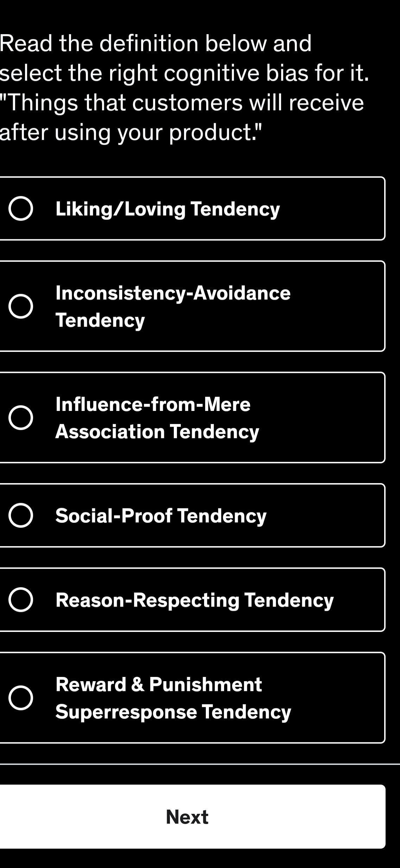The image size is (400, 868).
Task: Select the Liking/Loving Tendency radio button
Action: pyautogui.click(x=20, y=209)
